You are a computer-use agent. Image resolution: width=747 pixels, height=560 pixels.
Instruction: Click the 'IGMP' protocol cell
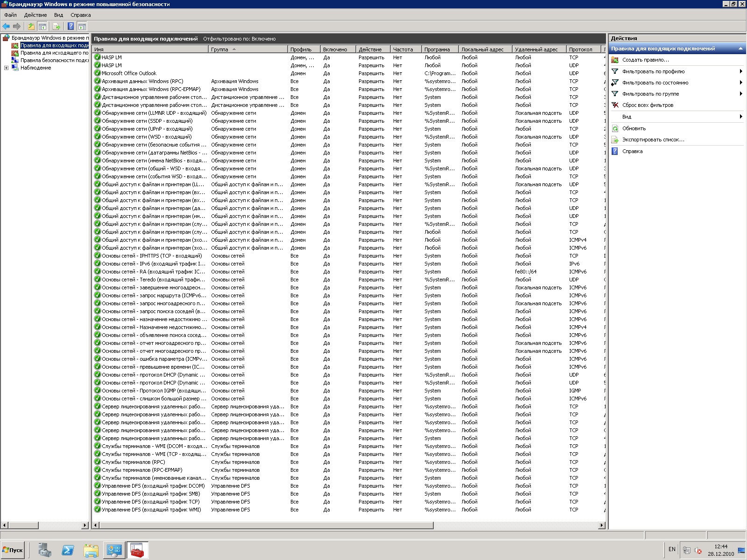pyautogui.click(x=575, y=391)
